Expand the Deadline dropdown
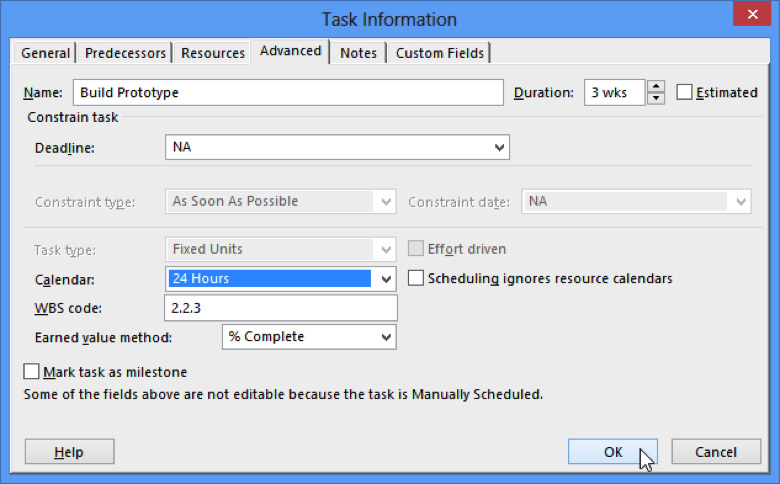Screen dimensions: 780x484 pyautogui.click(x=499, y=148)
